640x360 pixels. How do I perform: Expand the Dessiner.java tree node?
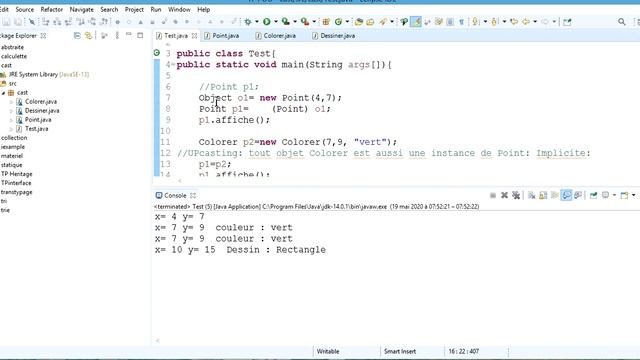(11, 111)
